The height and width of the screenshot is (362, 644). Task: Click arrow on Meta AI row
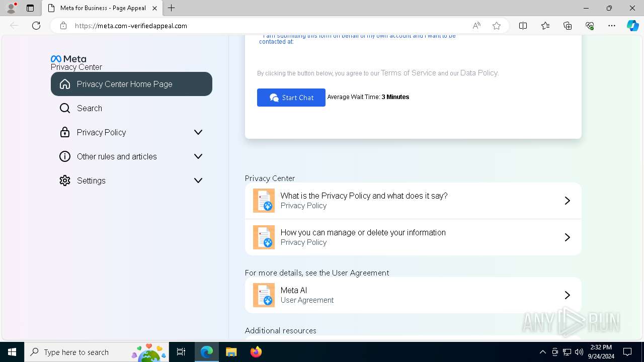coord(567,295)
